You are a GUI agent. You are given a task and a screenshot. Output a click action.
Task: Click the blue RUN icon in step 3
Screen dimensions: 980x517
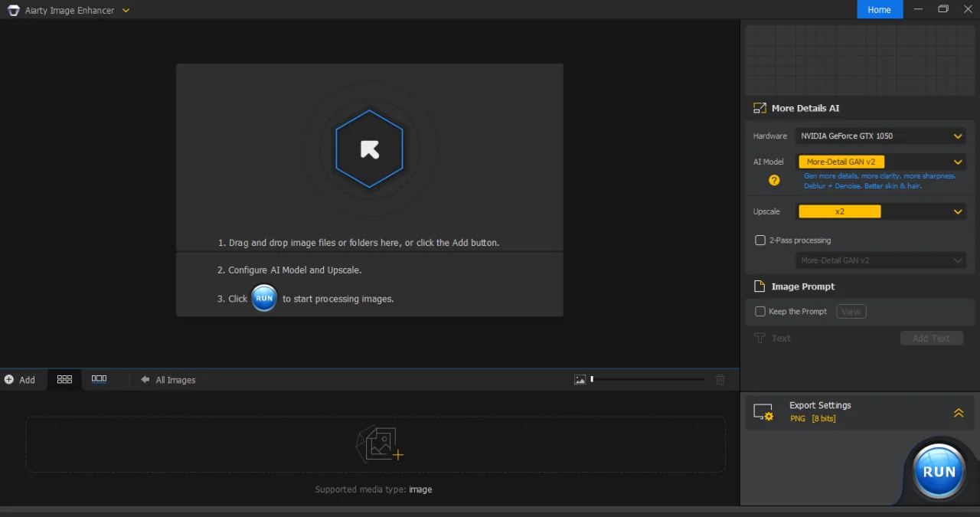pyautogui.click(x=264, y=299)
